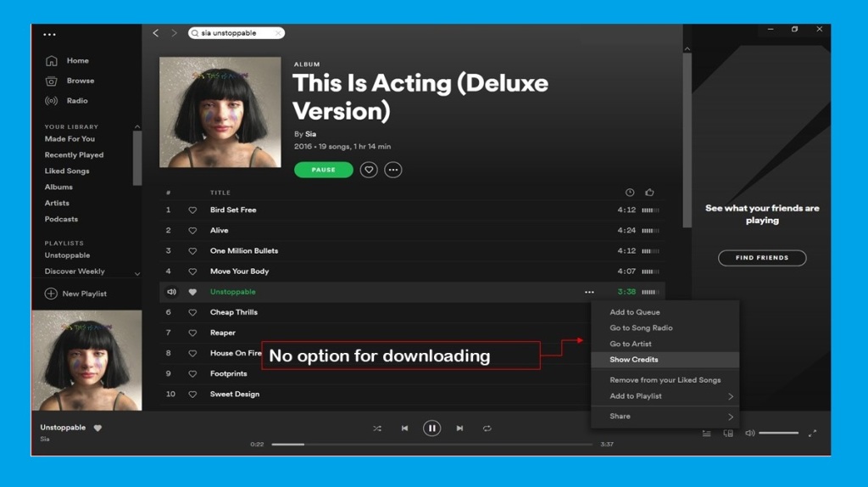The width and height of the screenshot is (868, 487).
Task: Expand the Add to Playlist submenu
Action: point(665,396)
